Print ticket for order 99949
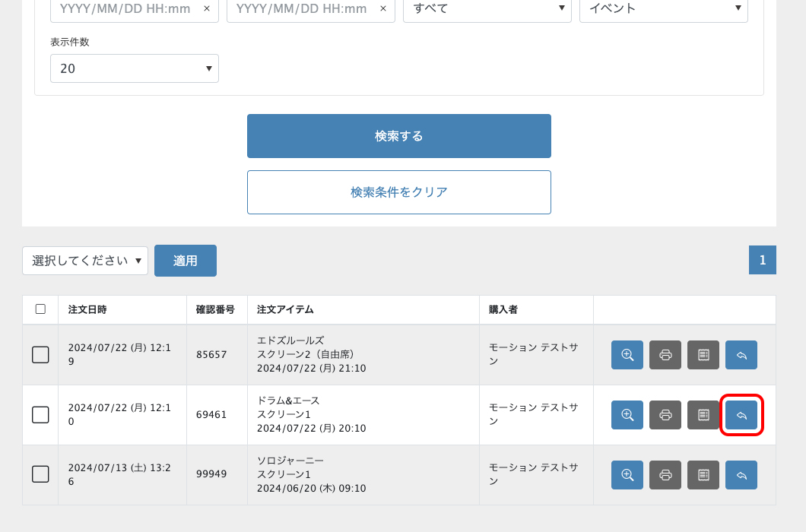Screen dimensions: 806x532 pos(665,475)
